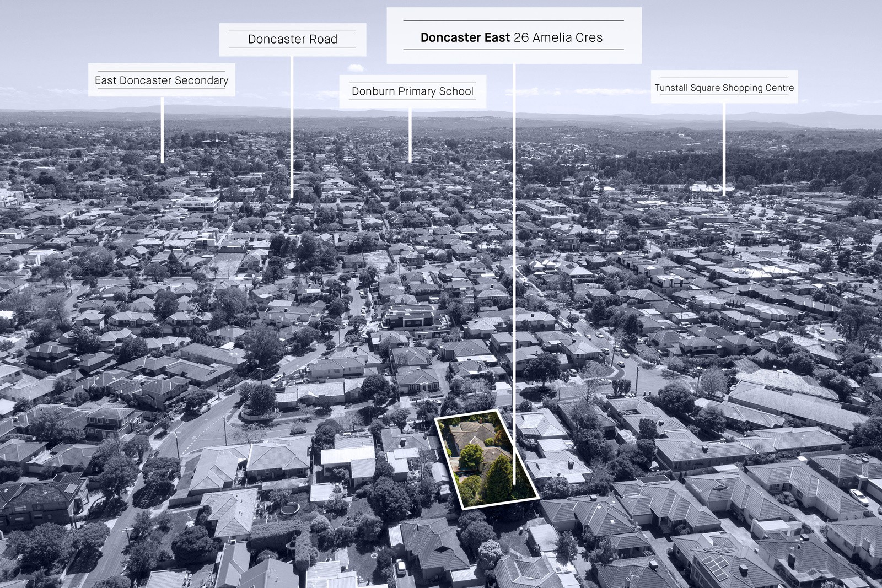This screenshot has width=882, height=588.
Task: Click the large flat-roofed apartment building in centre
Action: tap(416, 317)
